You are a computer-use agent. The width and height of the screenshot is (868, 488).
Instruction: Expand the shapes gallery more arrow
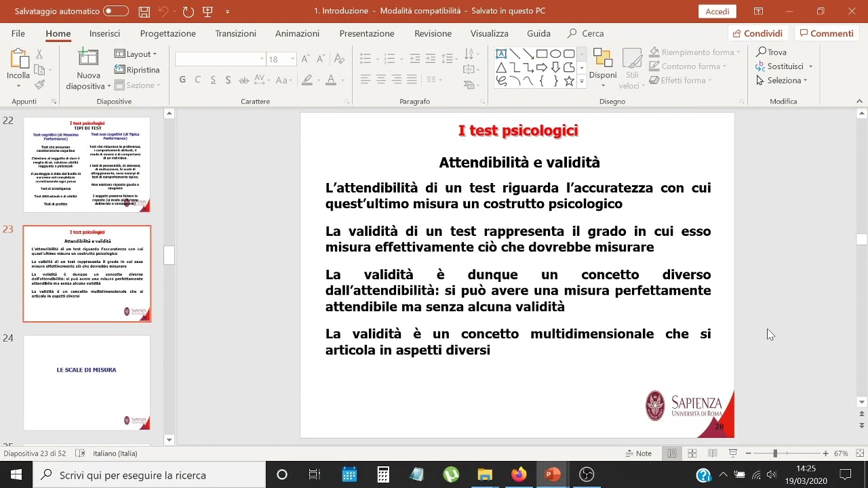[581, 82]
